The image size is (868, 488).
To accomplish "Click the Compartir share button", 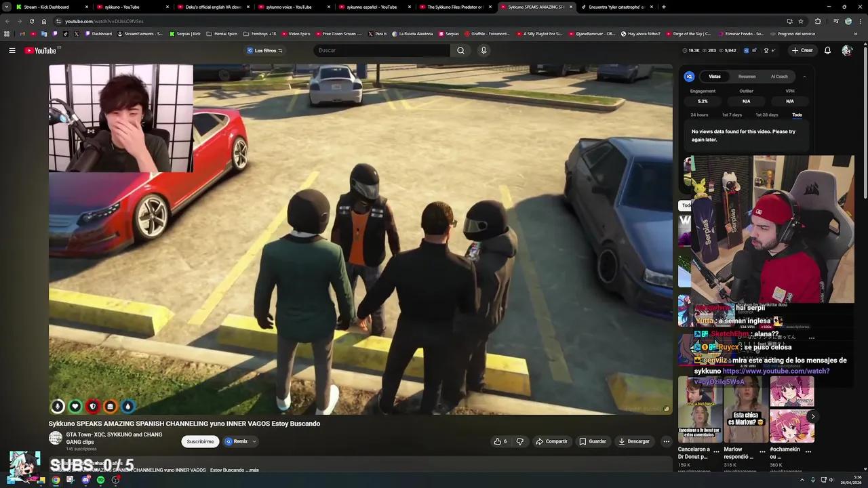I will (551, 441).
